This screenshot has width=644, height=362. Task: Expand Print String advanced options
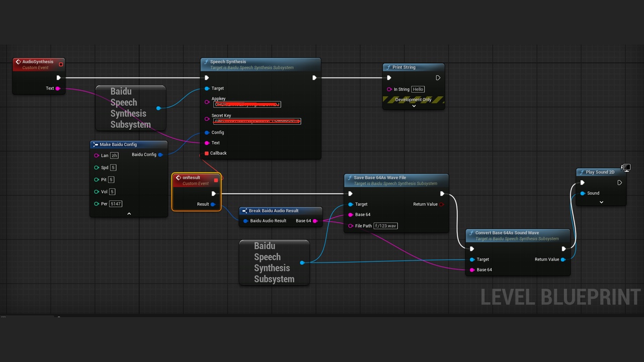tap(414, 106)
